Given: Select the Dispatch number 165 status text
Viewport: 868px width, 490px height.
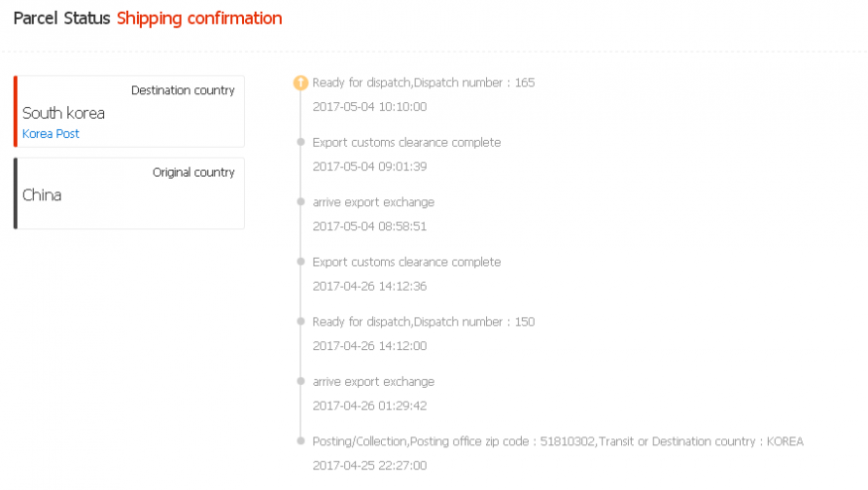Looking at the screenshot, I should coord(424,83).
